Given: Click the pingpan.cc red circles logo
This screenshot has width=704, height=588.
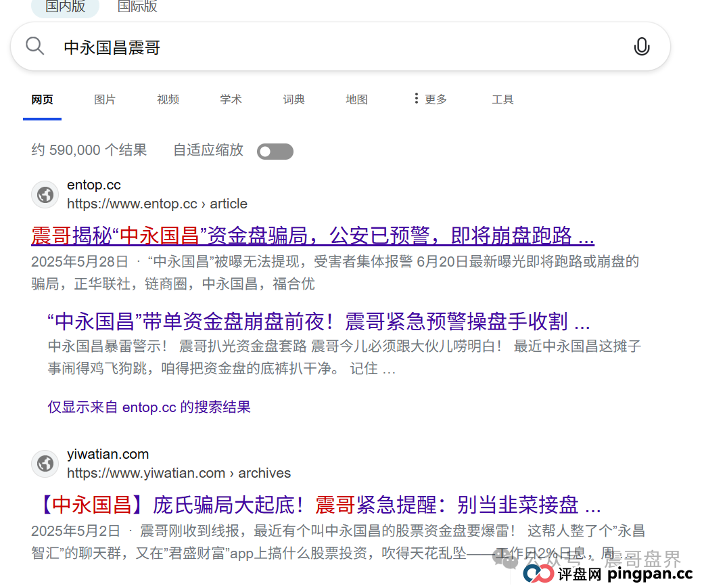Looking at the screenshot, I should (538, 573).
